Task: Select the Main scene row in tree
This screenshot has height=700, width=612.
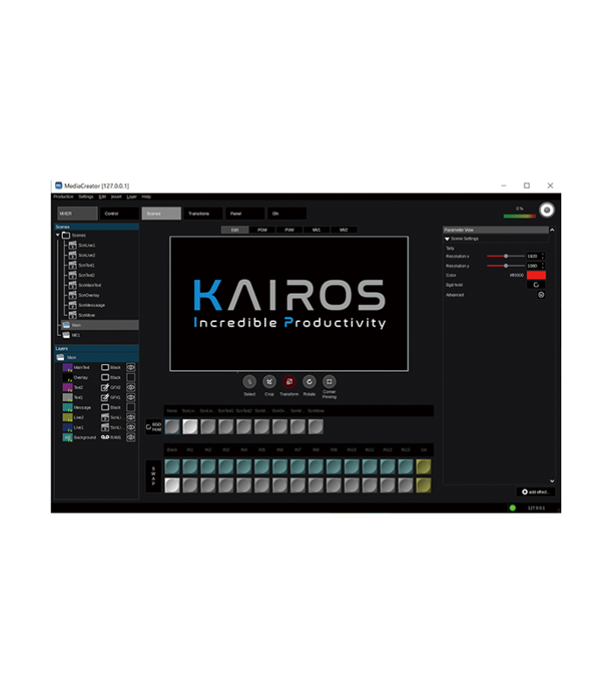Action: [100, 325]
